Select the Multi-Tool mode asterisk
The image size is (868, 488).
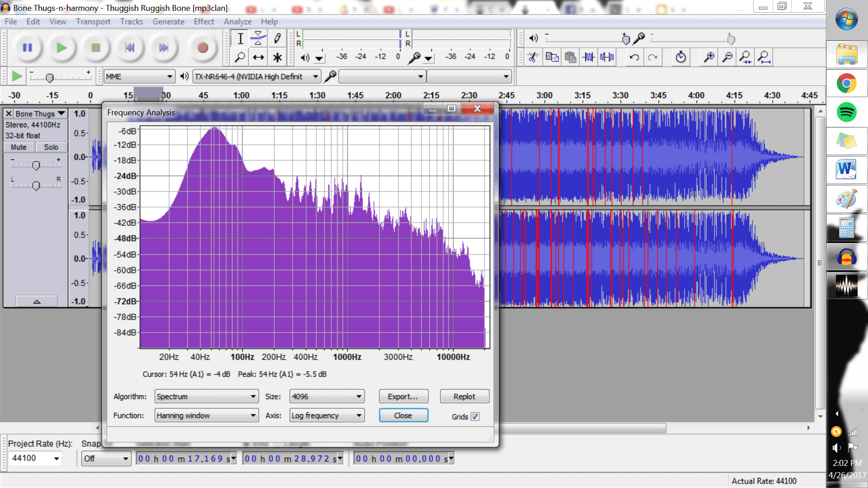point(277,57)
